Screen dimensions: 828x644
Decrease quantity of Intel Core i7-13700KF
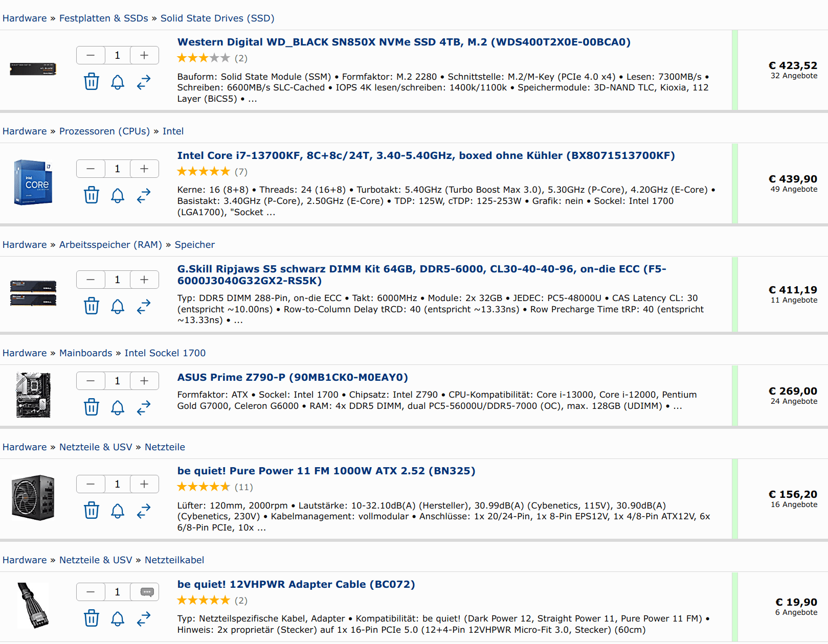(x=91, y=169)
